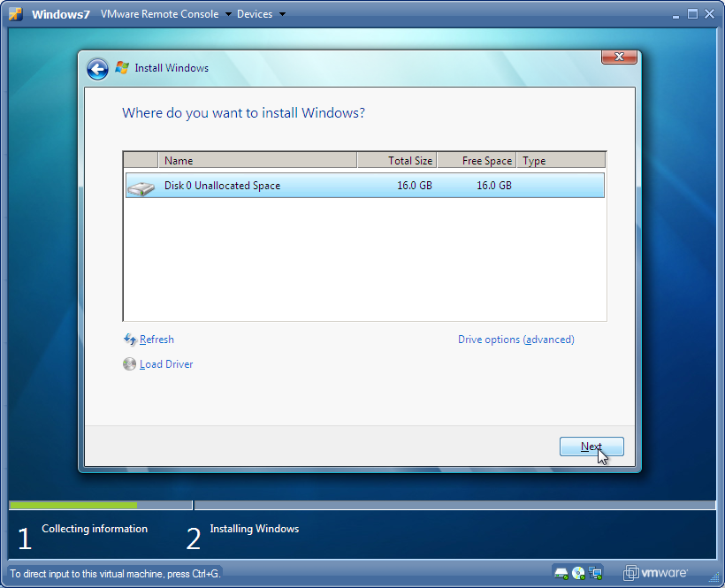This screenshot has width=725, height=588.
Task: Click the VMware hard disk status icon
Action: [561, 574]
